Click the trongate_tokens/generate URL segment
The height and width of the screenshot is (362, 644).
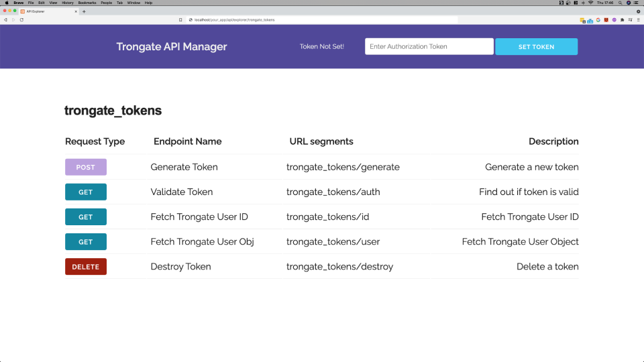click(x=343, y=167)
